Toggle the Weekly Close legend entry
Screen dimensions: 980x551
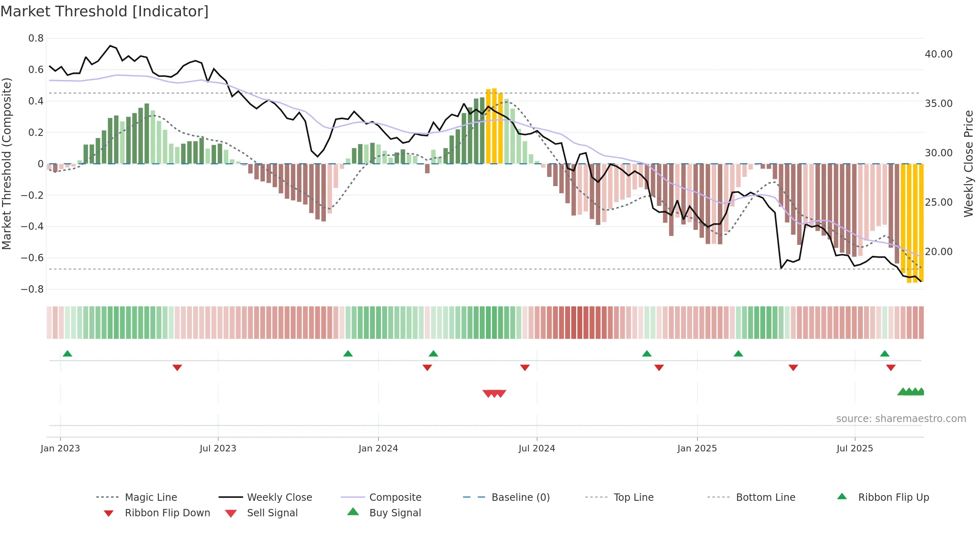tap(265, 497)
